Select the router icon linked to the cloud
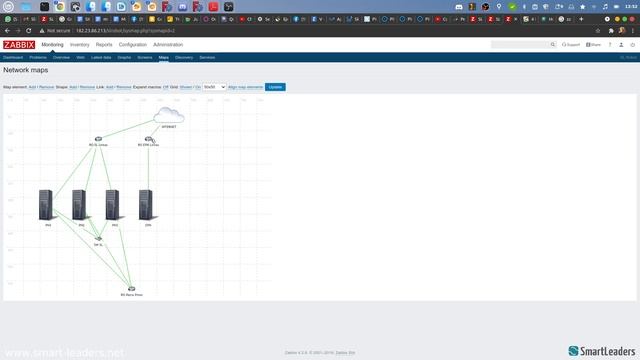This screenshot has height=360, width=640. pyautogui.click(x=98, y=139)
